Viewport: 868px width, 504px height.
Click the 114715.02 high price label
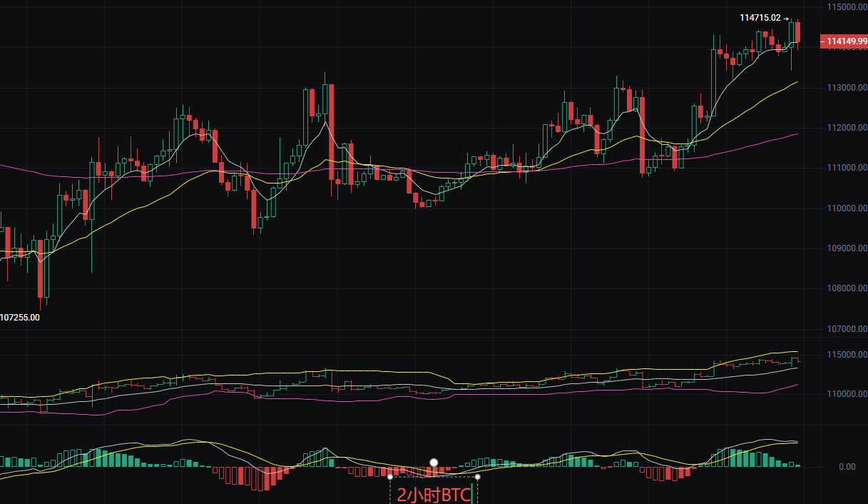(760, 18)
